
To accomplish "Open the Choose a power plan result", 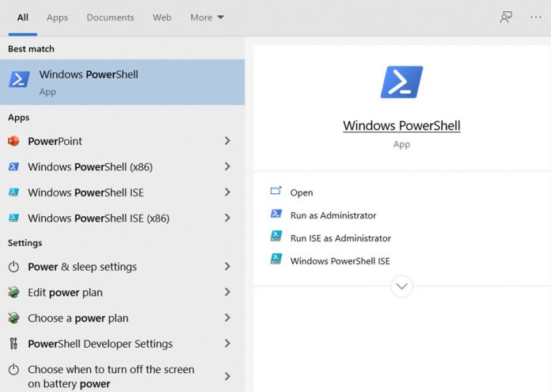I will (122, 318).
